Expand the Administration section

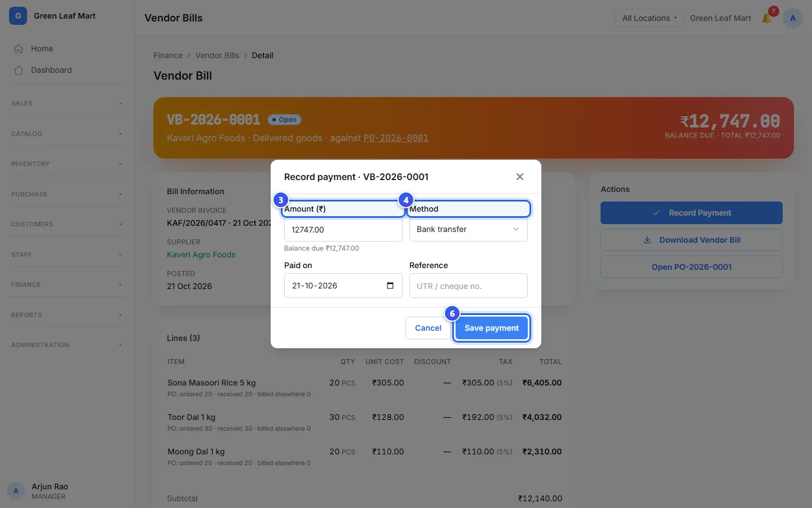point(68,345)
